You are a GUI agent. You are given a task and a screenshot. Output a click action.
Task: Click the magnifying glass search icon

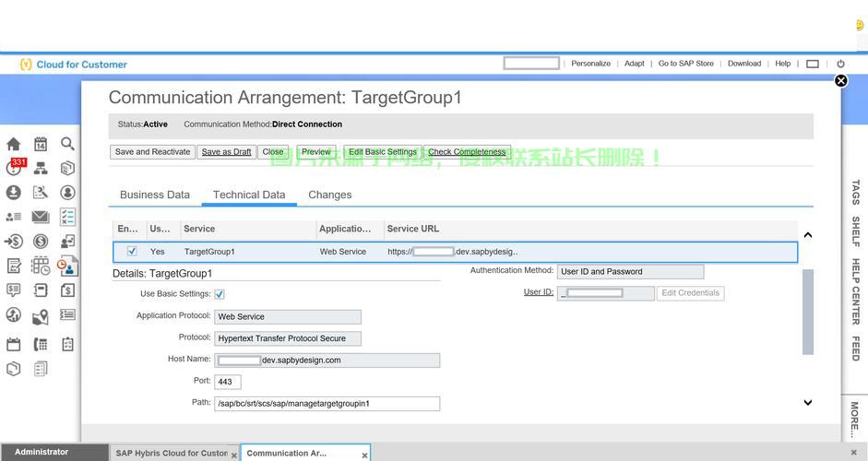pos(67,144)
